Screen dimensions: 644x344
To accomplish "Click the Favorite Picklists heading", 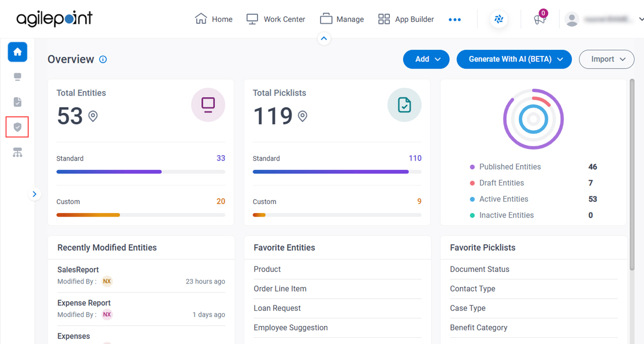I will (x=482, y=248).
